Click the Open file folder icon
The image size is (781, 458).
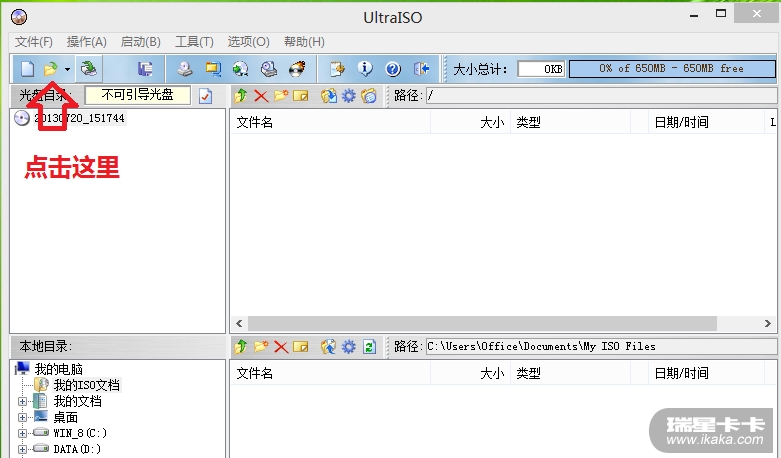click(x=50, y=69)
